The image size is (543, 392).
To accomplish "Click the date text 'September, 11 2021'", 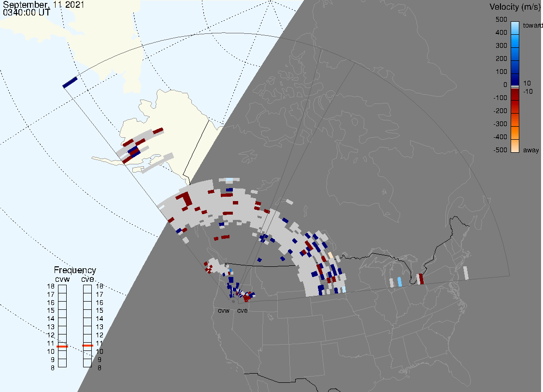I will coord(43,4).
